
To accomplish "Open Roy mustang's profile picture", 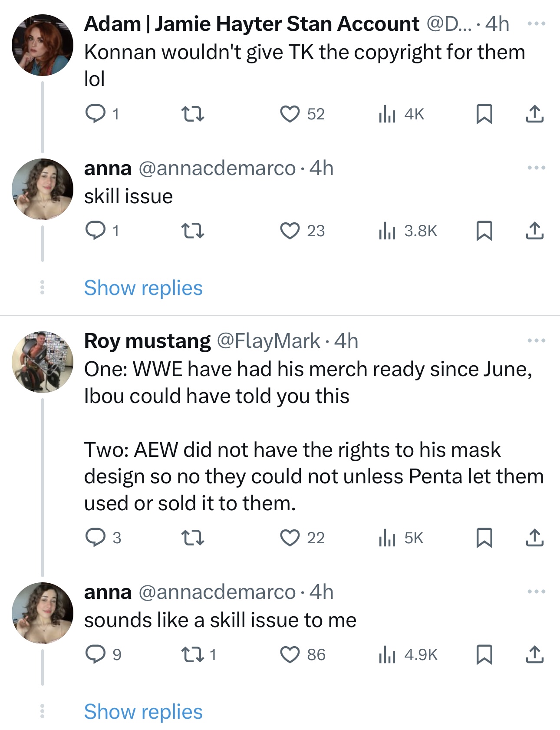I will (x=42, y=362).
